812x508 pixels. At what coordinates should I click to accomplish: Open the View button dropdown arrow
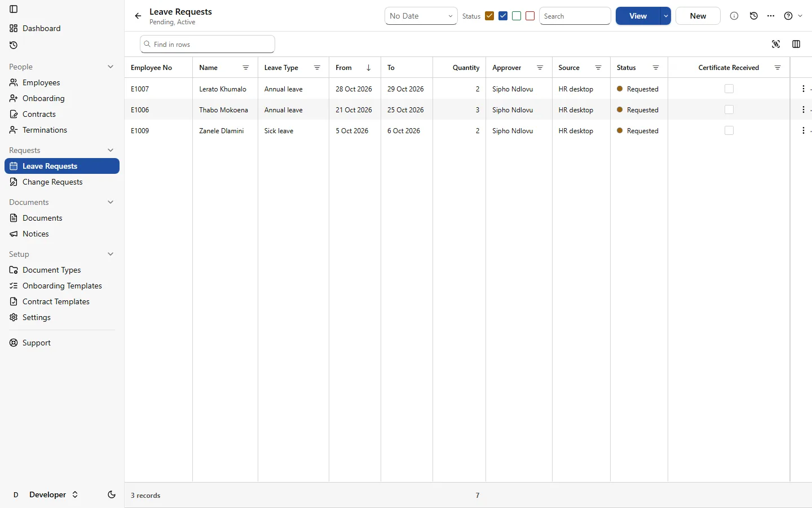pyautogui.click(x=666, y=16)
